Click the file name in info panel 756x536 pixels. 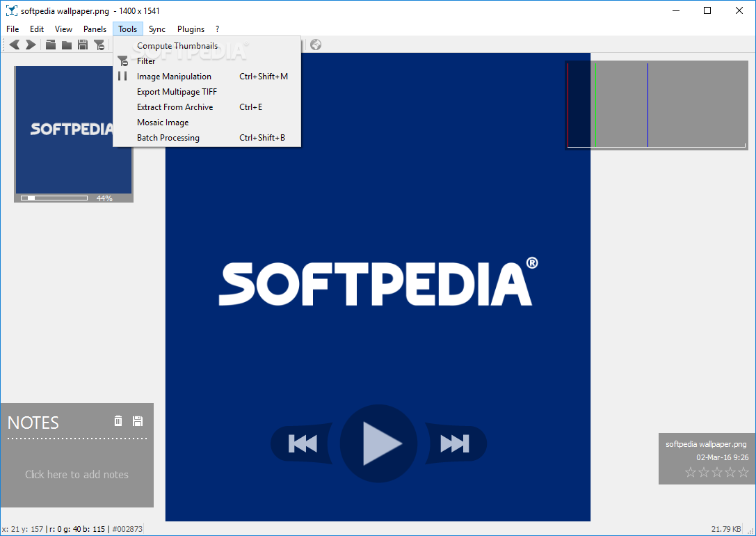(x=706, y=444)
